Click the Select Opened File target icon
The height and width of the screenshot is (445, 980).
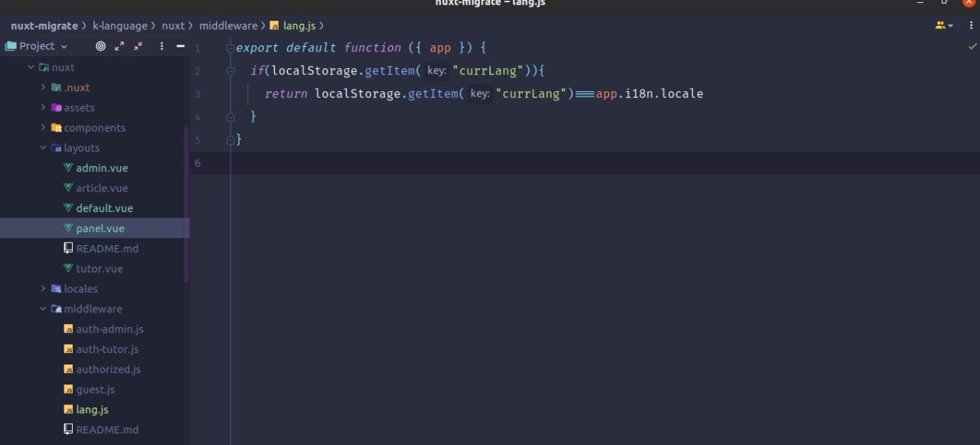tap(100, 46)
